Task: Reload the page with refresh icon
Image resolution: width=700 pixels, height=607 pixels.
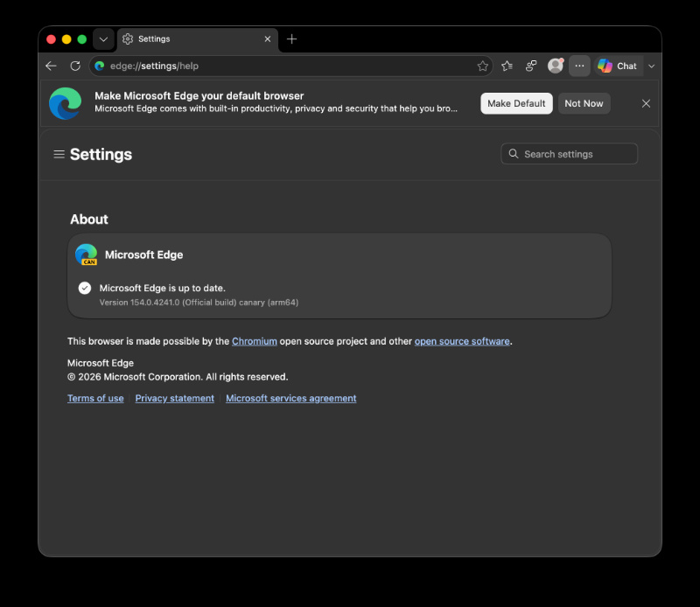Action: coord(75,66)
